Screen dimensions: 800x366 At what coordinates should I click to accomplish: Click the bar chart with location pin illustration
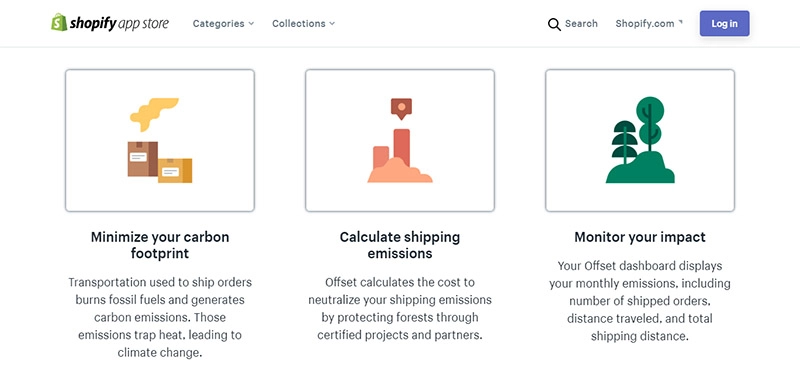coord(400,140)
